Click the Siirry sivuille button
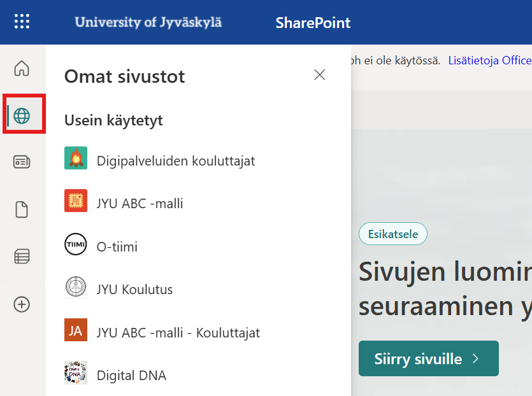The width and height of the screenshot is (532, 396). pos(428,358)
